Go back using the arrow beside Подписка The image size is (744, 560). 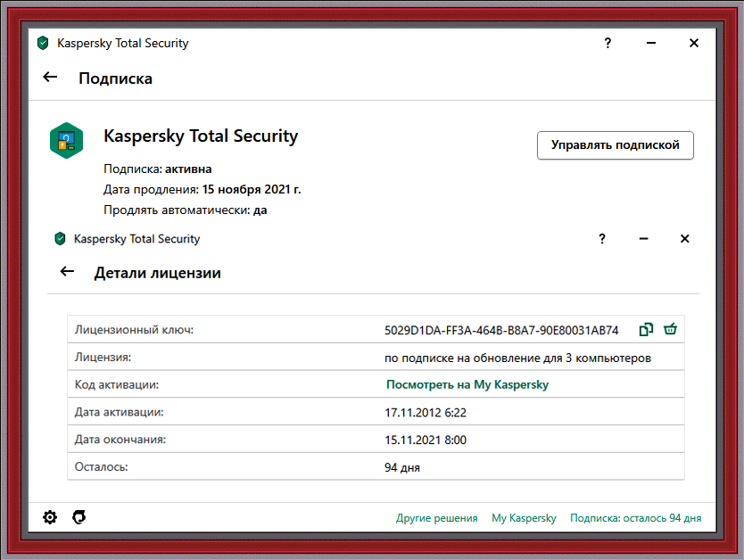50,78
